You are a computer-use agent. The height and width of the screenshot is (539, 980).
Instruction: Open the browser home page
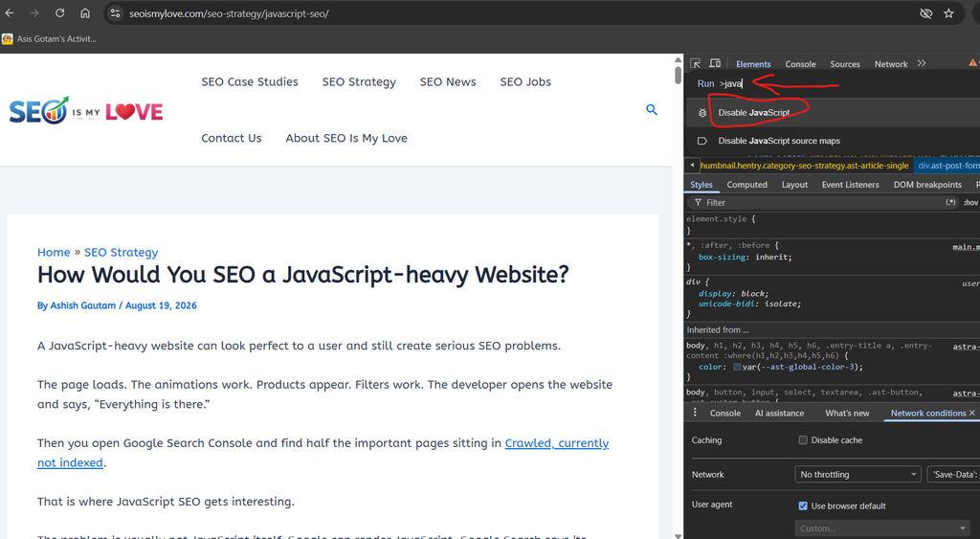[85, 13]
